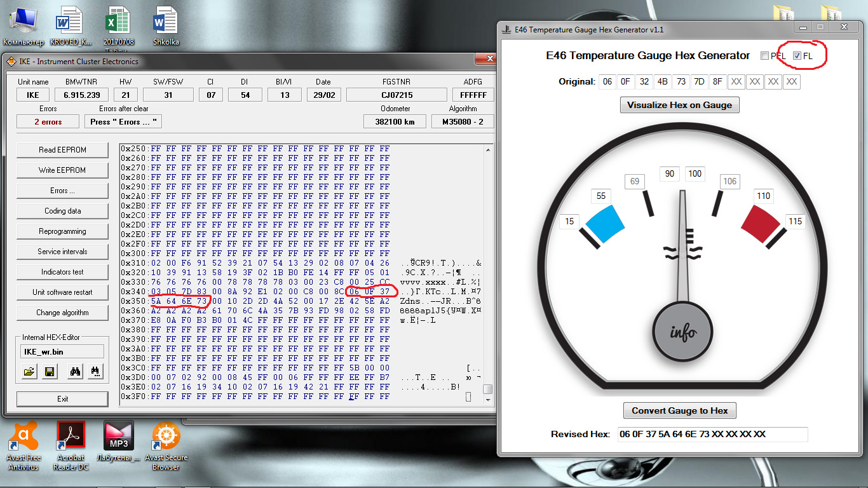Click Original hex byte box 06
This screenshot has width=868, height=488.
click(608, 81)
